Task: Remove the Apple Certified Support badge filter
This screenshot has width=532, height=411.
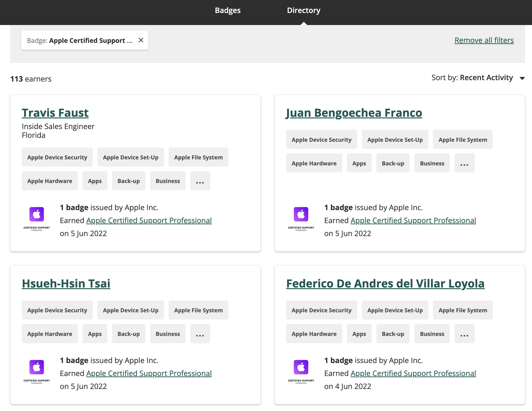Action: pos(141,40)
